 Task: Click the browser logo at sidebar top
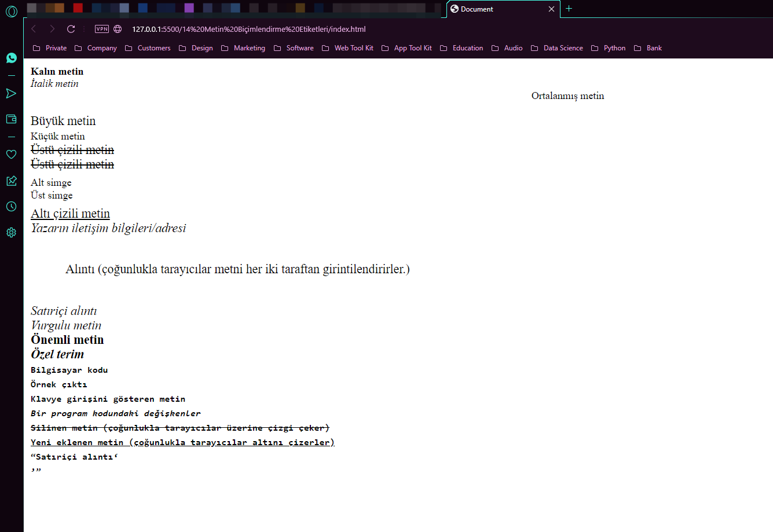pos(11,12)
